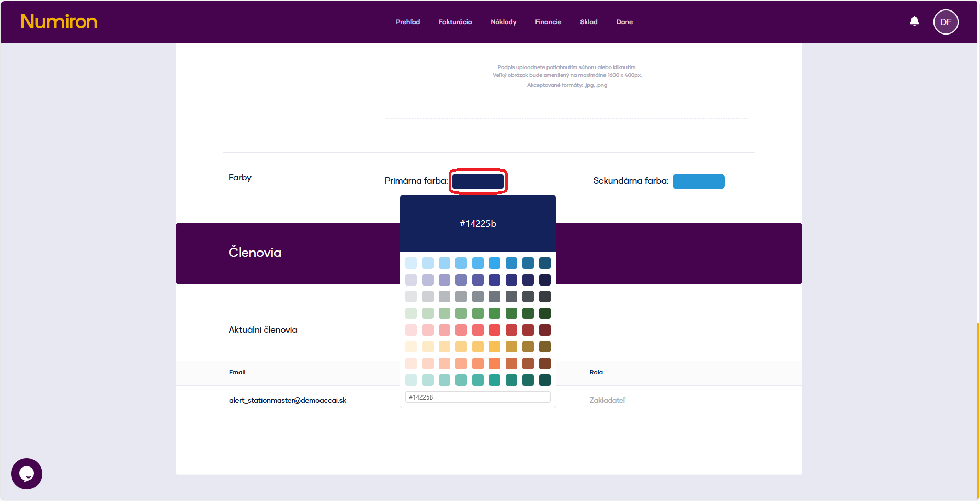This screenshot has height=501, width=980.
Task: Navigate to Financie
Action: [548, 22]
